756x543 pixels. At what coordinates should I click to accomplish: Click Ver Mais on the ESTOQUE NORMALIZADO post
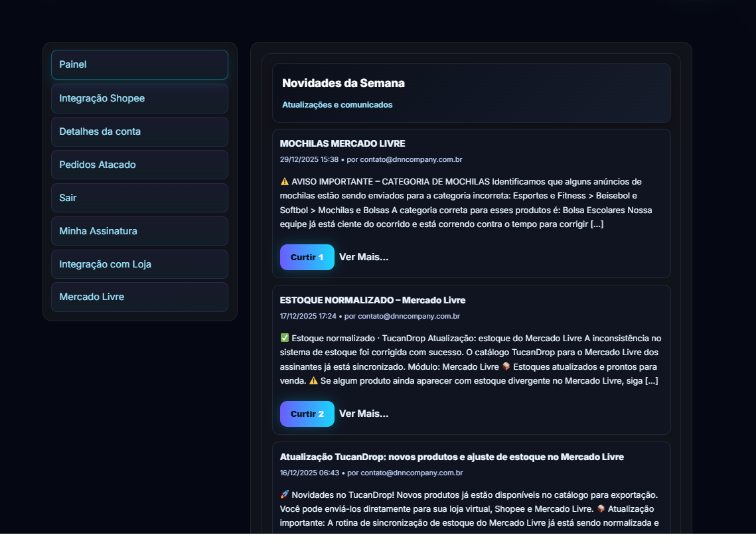pos(363,414)
